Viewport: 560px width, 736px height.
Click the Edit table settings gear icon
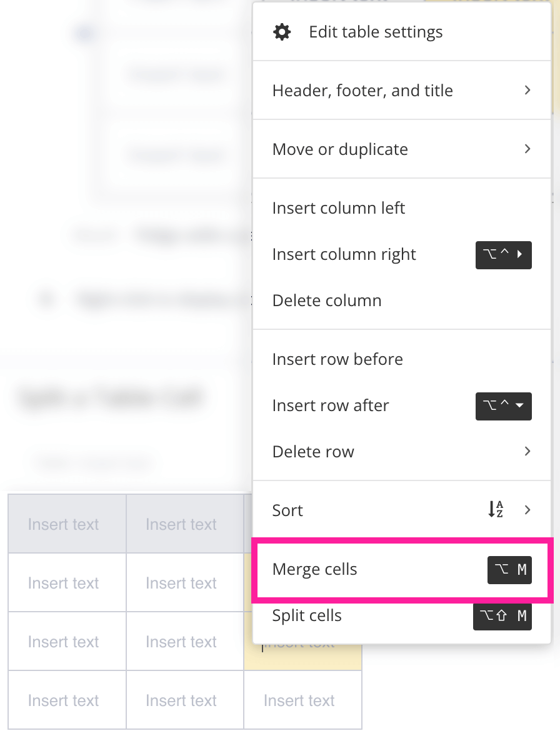(x=282, y=31)
